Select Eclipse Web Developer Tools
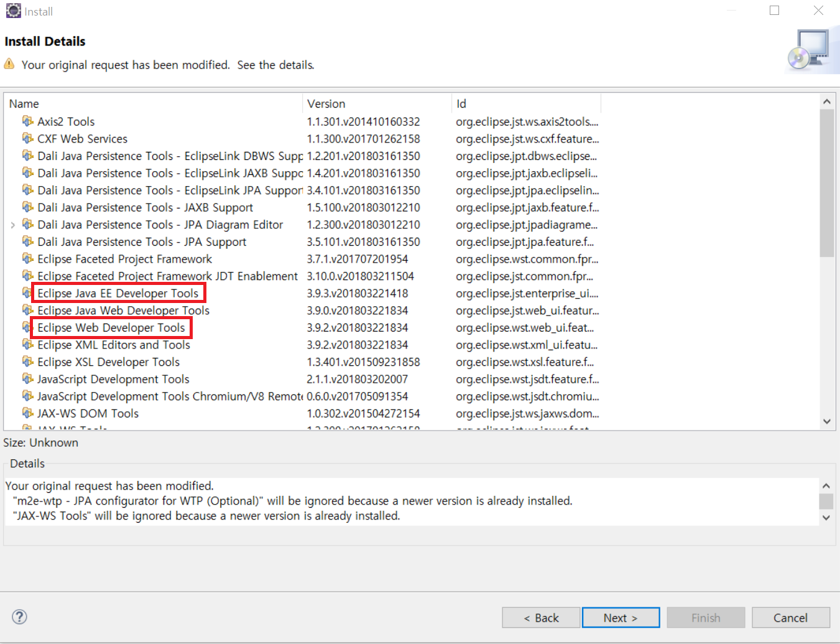This screenshot has width=840, height=644. pyautogui.click(x=111, y=327)
